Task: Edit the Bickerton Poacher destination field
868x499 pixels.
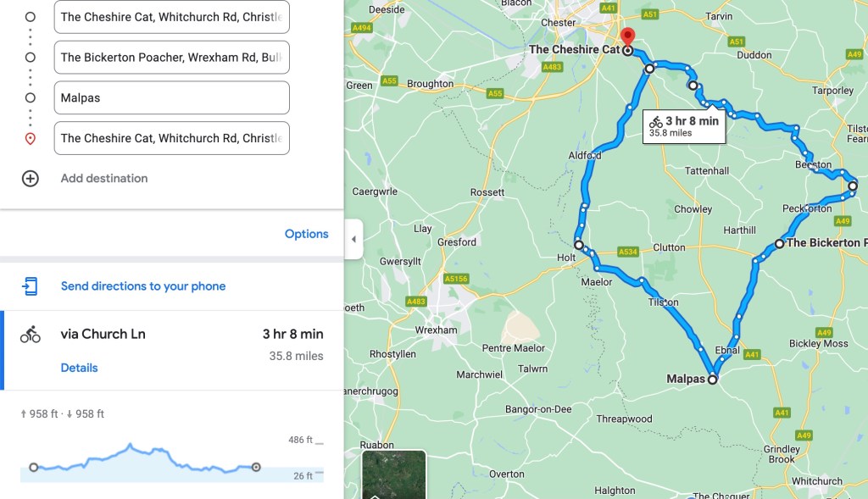Action: [x=171, y=58]
